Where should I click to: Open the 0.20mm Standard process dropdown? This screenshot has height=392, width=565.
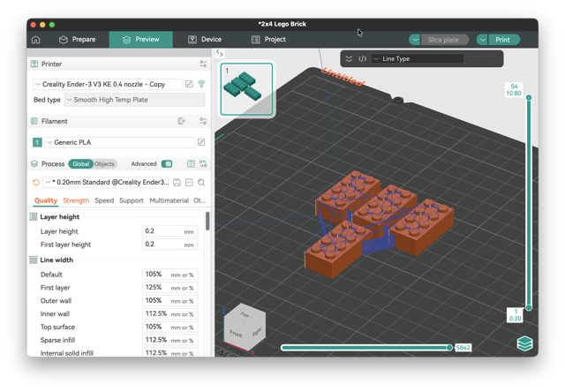(x=106, y=182)
